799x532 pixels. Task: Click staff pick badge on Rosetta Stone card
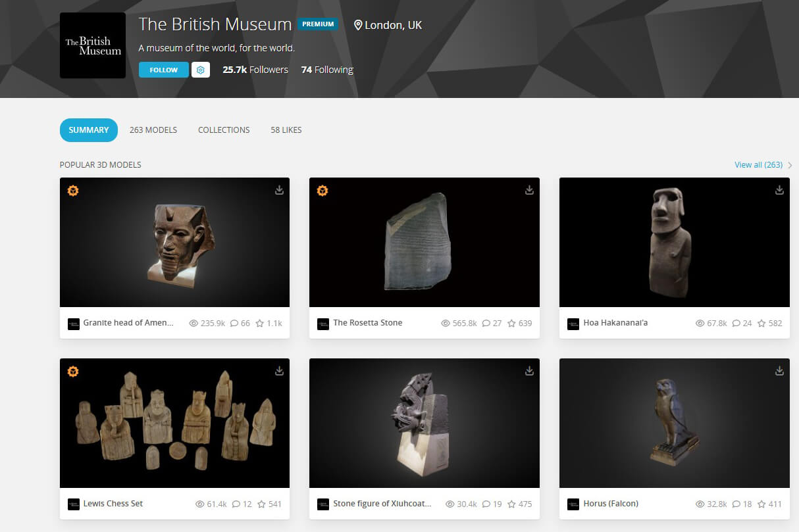(x=322, y=191)
